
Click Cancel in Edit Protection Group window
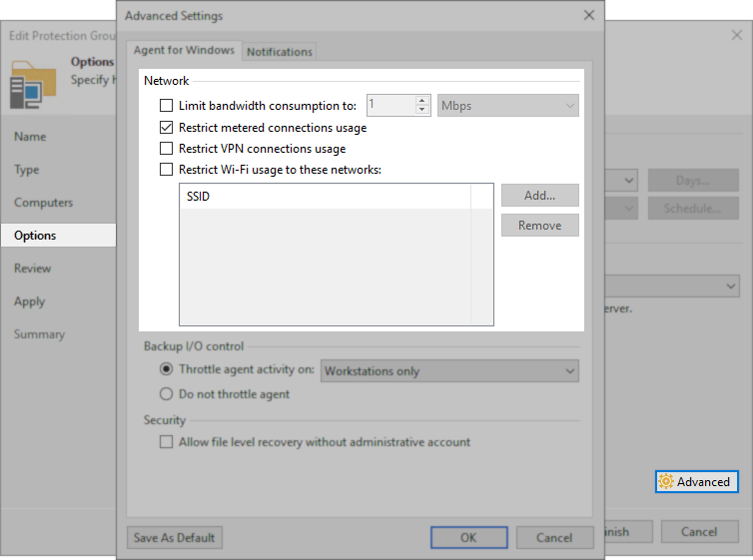point(700,532)
